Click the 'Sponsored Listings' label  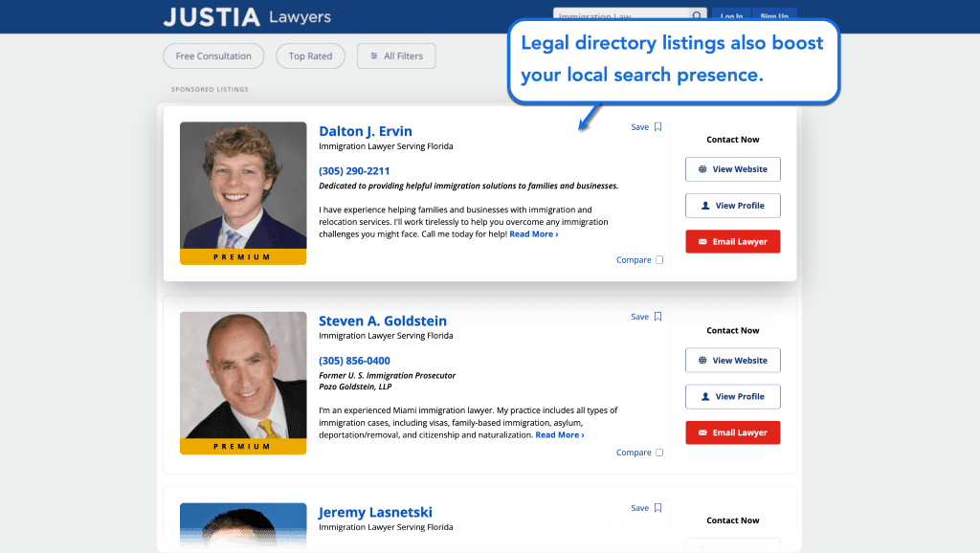[x=210, y=89]
